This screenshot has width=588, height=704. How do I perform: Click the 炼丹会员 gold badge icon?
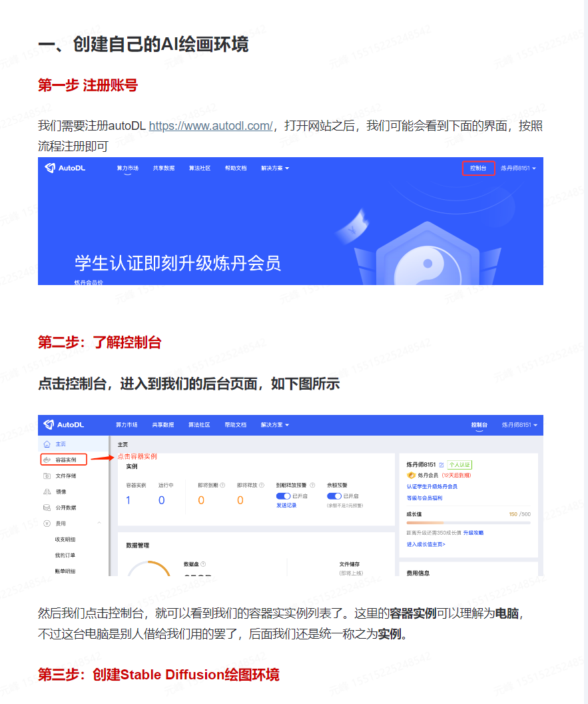point(411,475)
